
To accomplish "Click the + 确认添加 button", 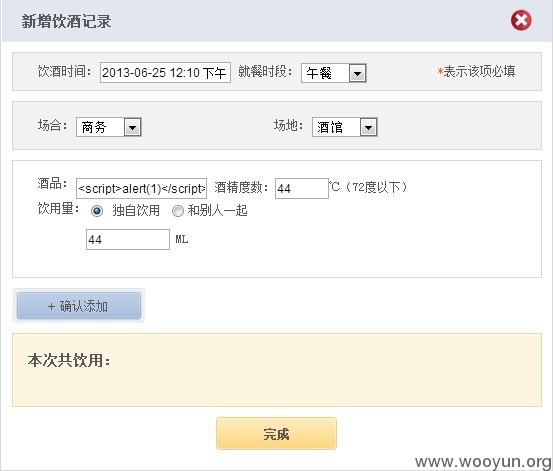I will tap(79, 306).
